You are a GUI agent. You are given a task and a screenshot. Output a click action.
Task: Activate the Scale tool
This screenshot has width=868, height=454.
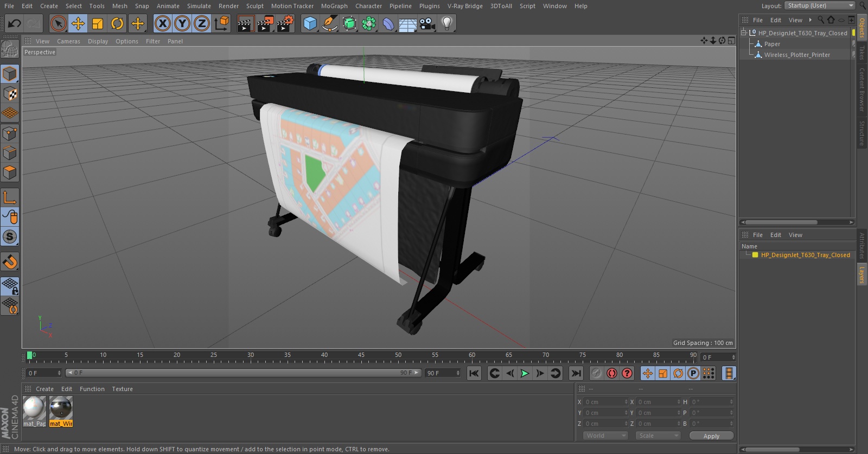pos(98,23)
